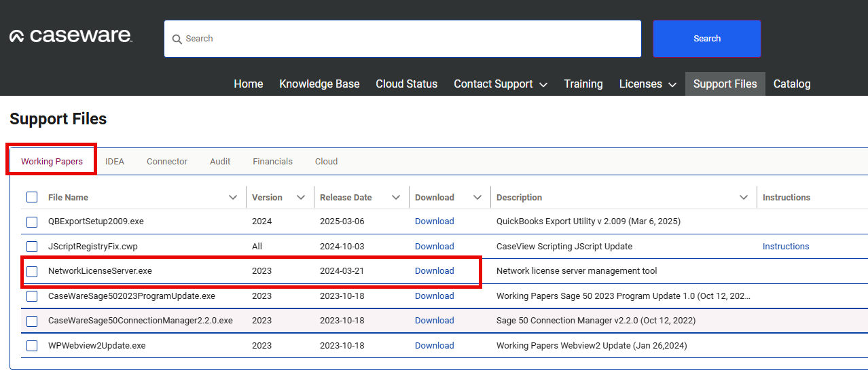Click the Instructions column header

(786, 198)
